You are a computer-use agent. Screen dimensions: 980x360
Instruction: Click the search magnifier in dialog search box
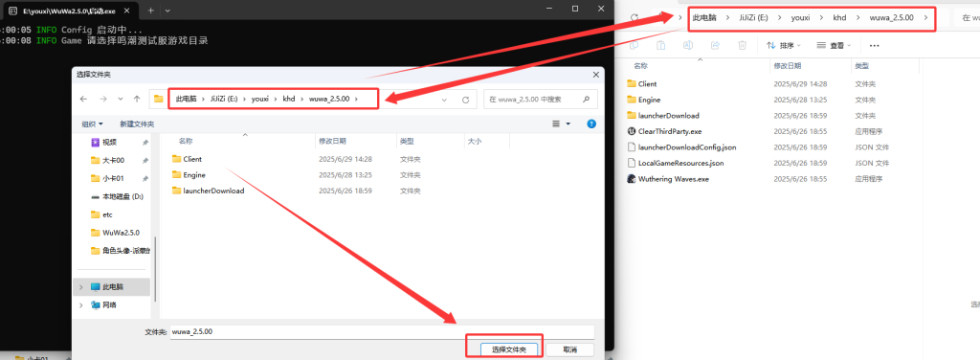[x=587, y=99]
